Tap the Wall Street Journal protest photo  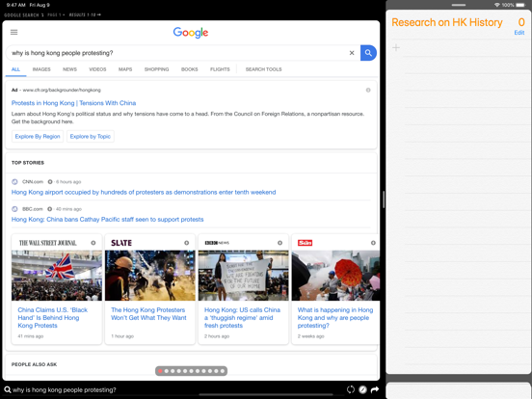57,276
